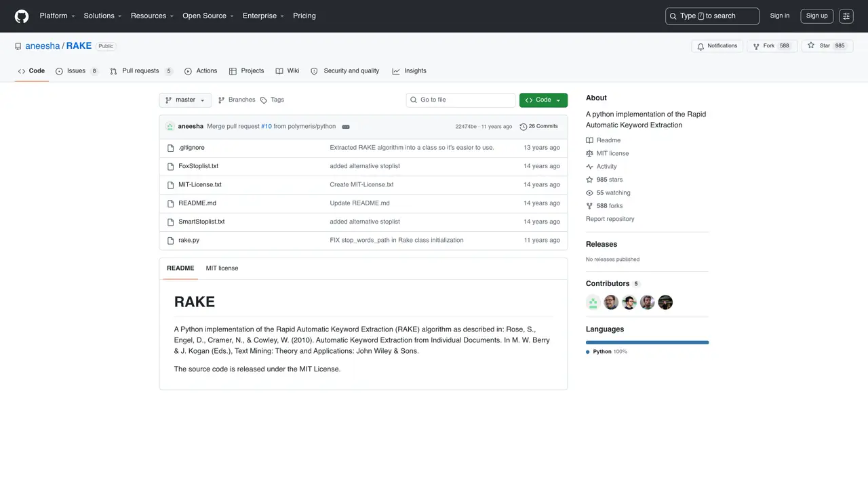Image resolution: width=868 pixels, height=488 pixels.
Task: Click the aneesha avatar in commit bar
Action: (170, 127)
